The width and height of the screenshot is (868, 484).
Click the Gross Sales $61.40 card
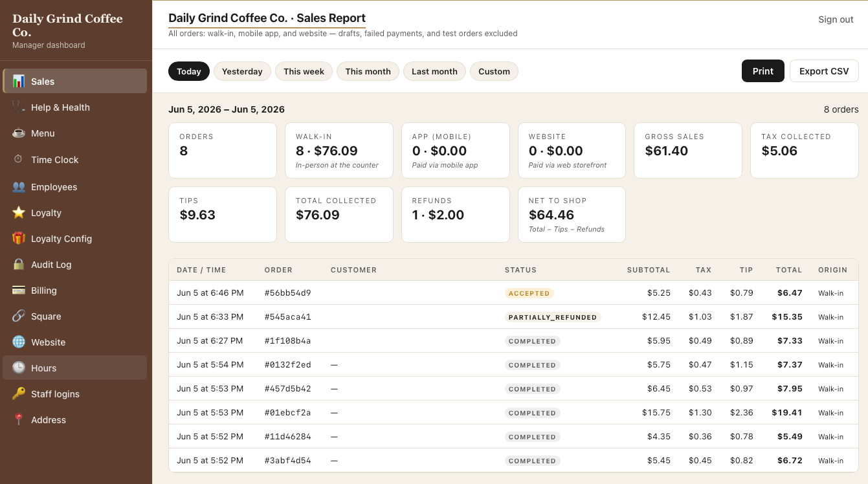687,150
